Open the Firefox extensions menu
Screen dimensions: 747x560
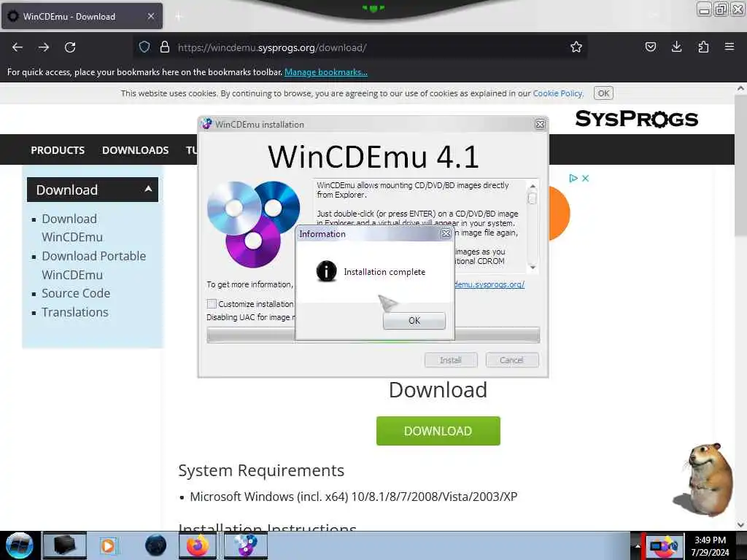pyautogui.click(x=703, y=47)
